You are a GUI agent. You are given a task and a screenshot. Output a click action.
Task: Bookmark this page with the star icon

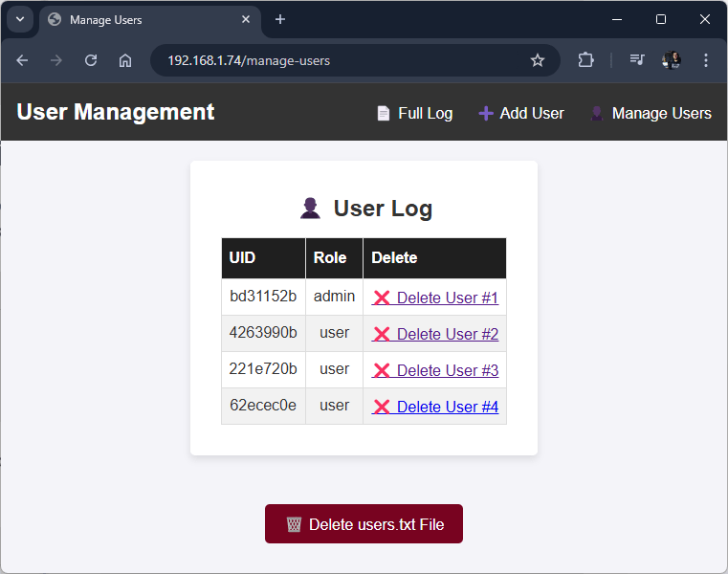pyautogui.click(x=538, y=60)
